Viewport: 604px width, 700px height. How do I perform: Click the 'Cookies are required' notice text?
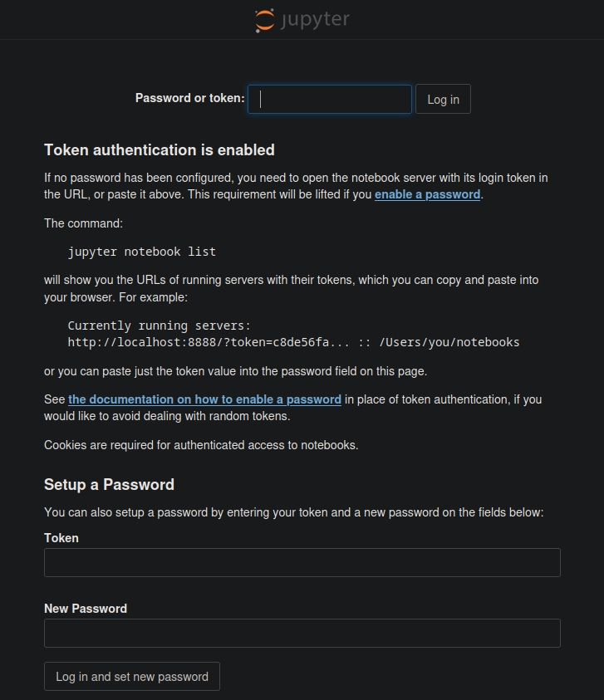(x=201, y=445)
